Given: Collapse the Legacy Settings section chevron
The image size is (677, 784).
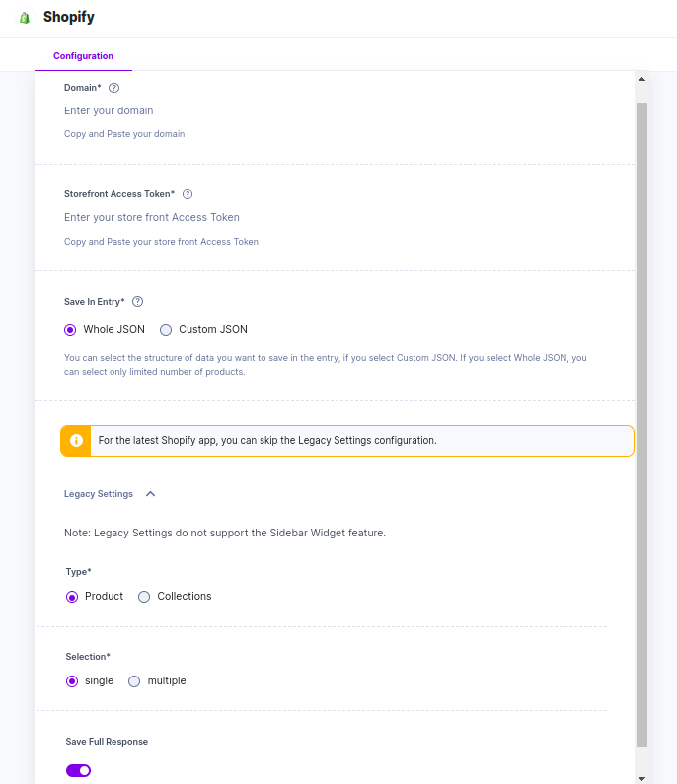Looking at the screenshot, I should 151,494.
